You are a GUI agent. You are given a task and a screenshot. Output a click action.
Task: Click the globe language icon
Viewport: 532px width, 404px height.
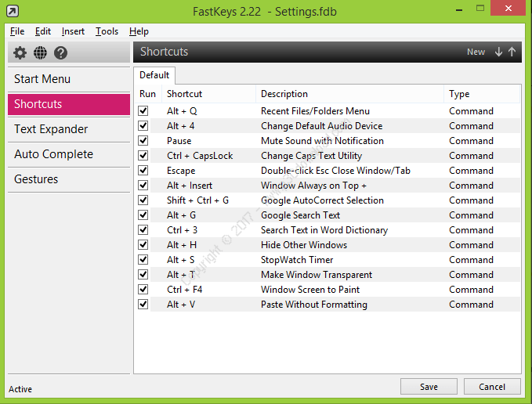[40, 53]
